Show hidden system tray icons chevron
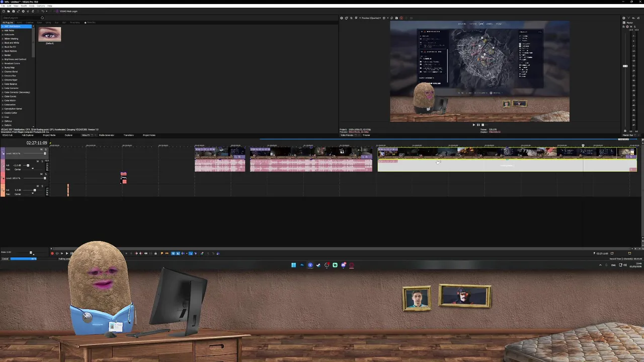The width and height of the screenshot is (644, 362). pyautogui.click(x=600, y=265)
